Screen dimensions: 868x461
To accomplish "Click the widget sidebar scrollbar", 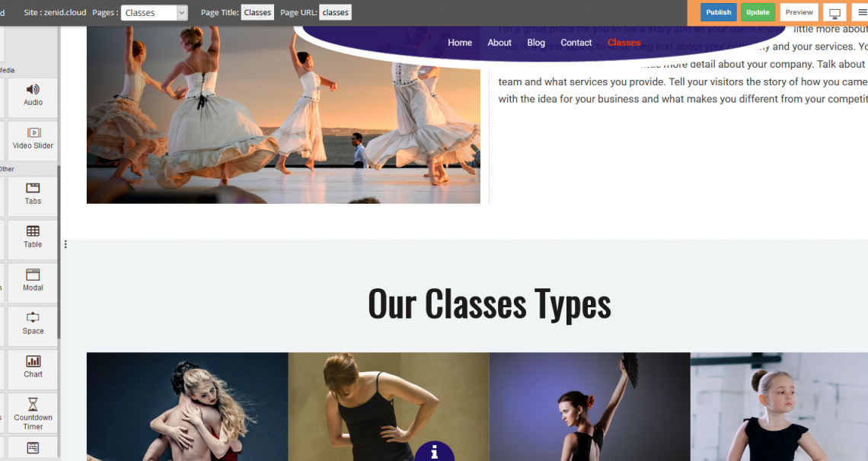I will [59, 252].
